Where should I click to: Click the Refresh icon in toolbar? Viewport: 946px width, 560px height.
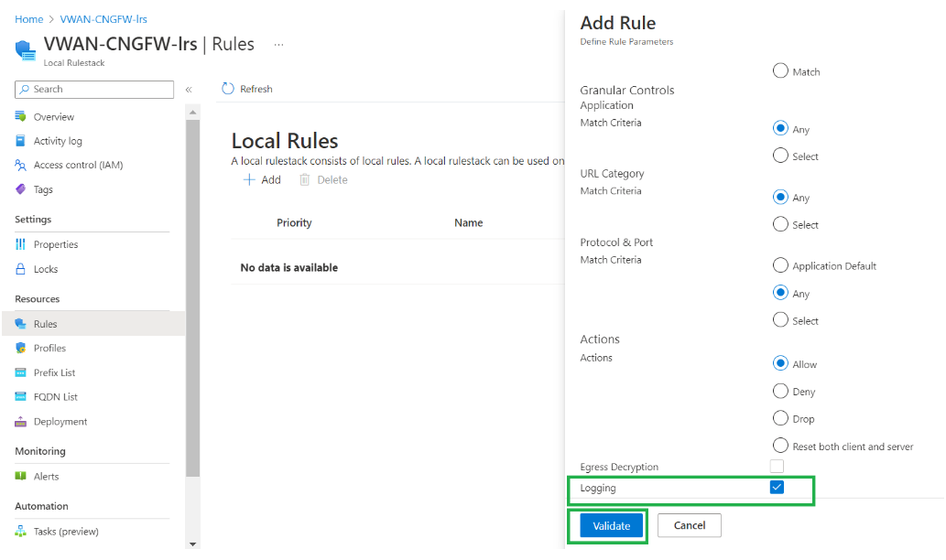(x=228, y=89)
